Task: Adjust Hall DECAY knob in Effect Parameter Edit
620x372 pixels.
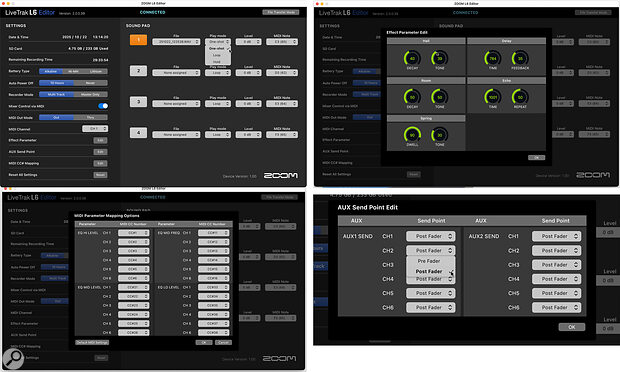Action: [412, 58]
